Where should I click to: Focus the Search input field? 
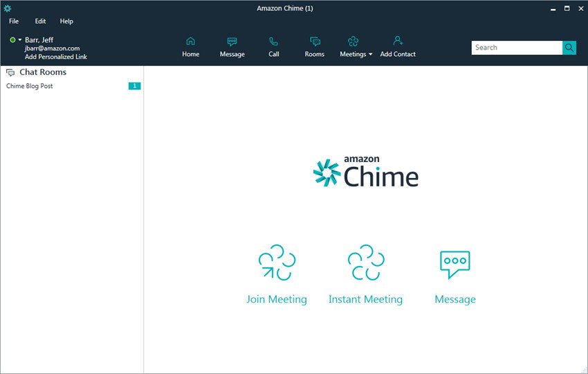[517, 48]
